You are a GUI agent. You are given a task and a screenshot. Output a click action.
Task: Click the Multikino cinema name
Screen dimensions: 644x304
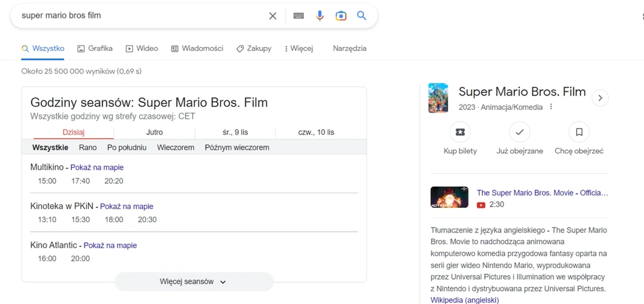47,167
